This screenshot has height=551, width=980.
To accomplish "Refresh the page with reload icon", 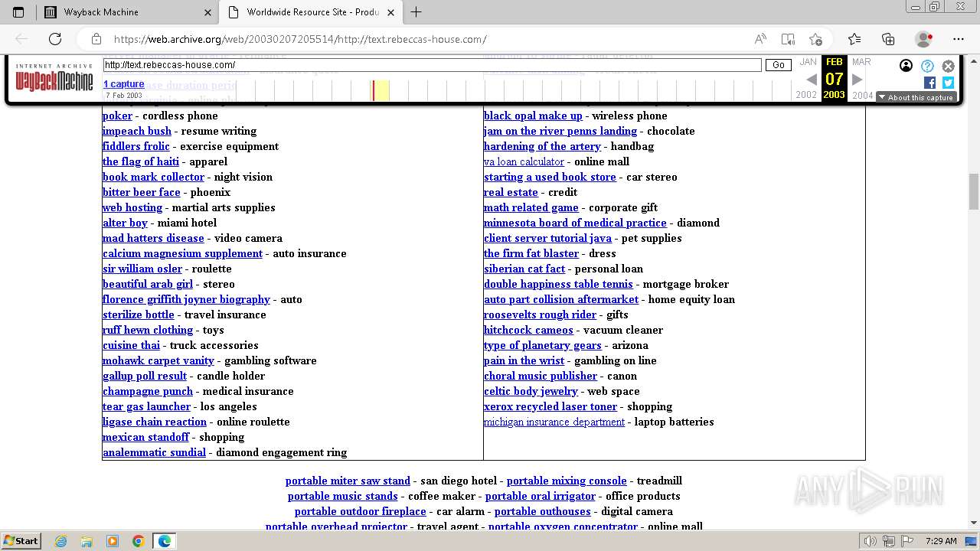I will pos(55,39).
